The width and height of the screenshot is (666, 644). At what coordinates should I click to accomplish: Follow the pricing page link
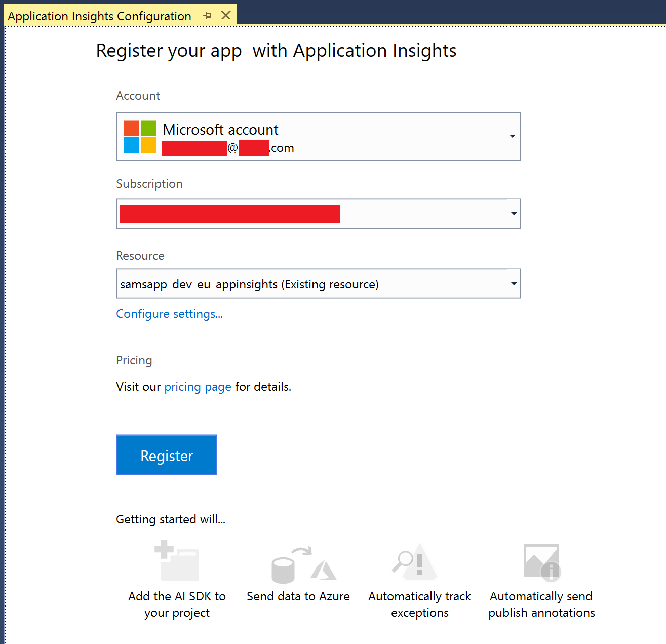point(198,387)
